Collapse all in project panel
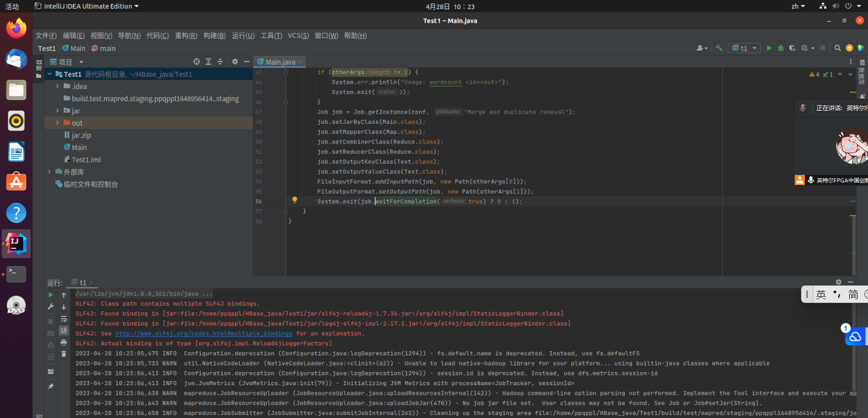The image size is (868, 418). tap(220, 62)
